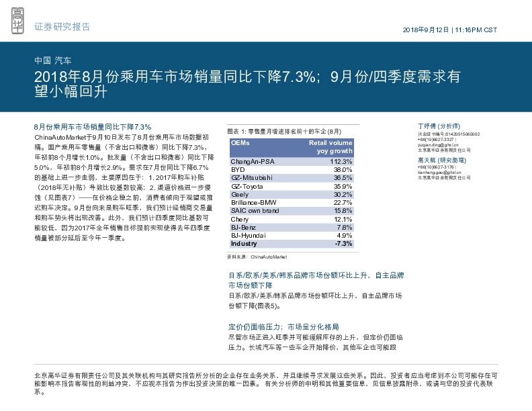Click the Industry total row label

pyautogui.click(x=244, y=244)
